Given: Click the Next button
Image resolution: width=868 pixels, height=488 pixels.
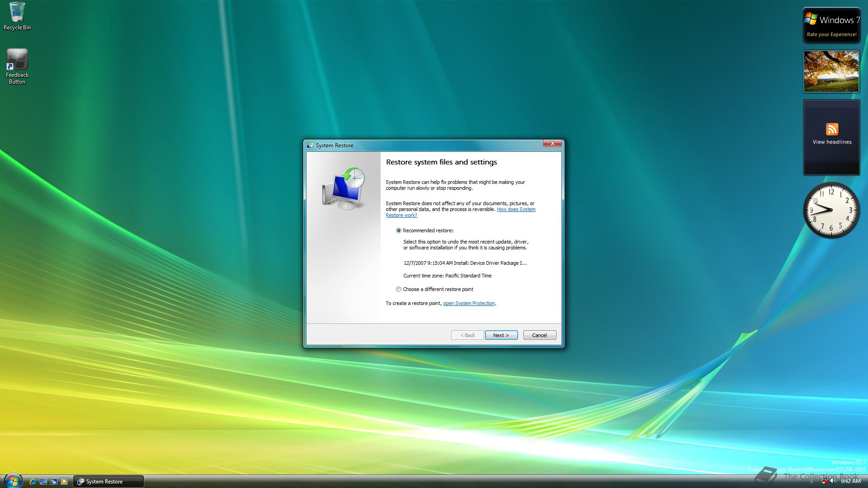Looking at the screenshot, I should (x=501, y=335).
